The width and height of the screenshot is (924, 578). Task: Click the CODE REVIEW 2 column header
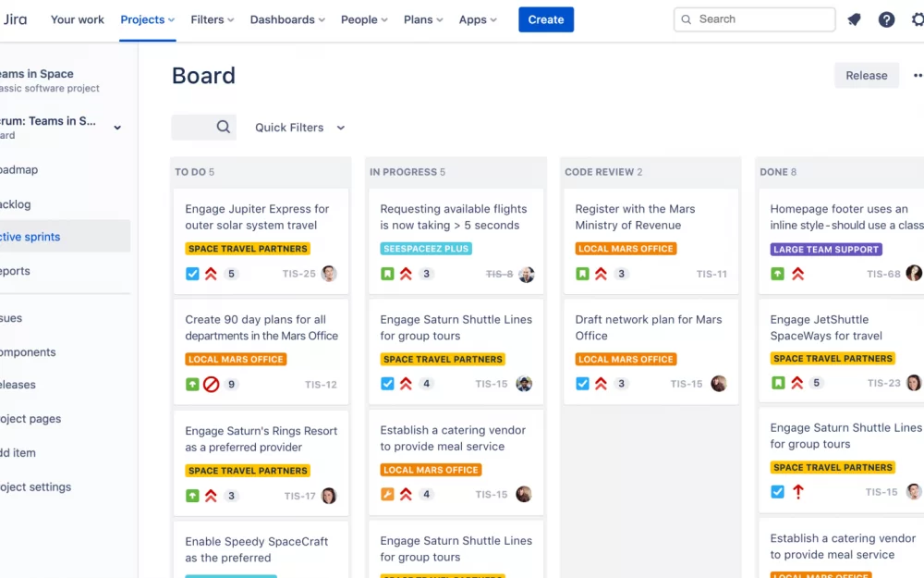click(603, 172)
